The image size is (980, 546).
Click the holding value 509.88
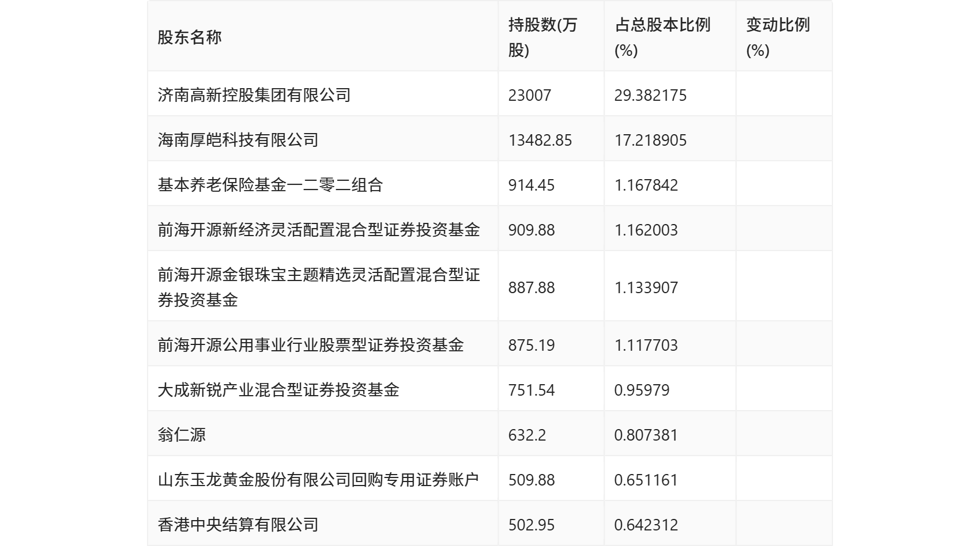coord(532,480)
